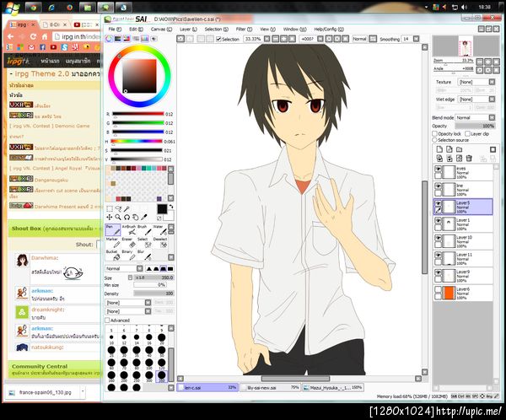
Task: Open the Wet edge dropdown
Action: (x=476, y=100)
